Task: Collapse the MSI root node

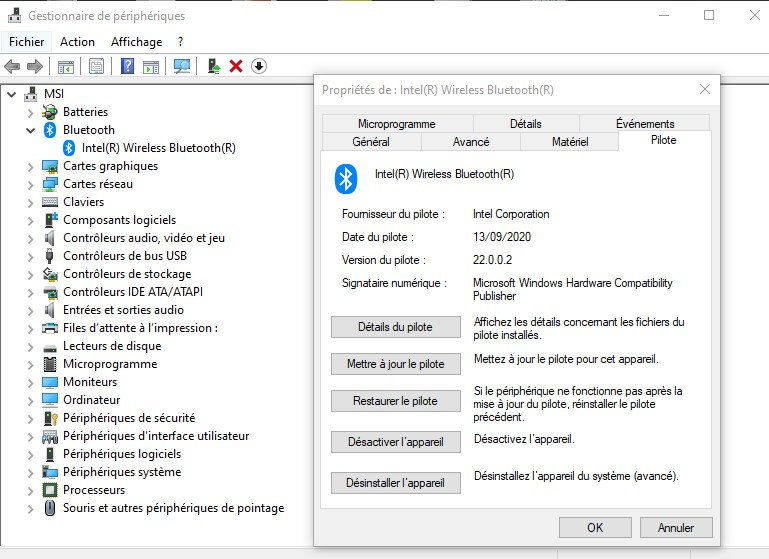Action: (11, 94)
